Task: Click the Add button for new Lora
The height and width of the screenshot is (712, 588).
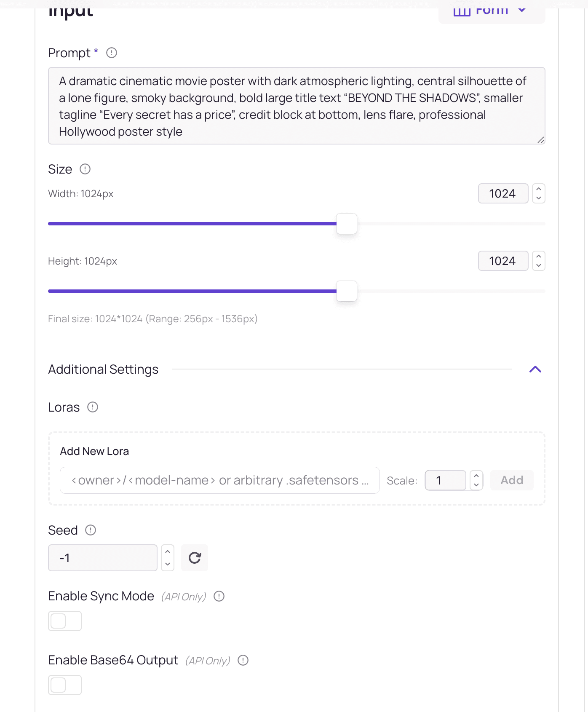Action: pyautogui.click(x=512, y=480)
